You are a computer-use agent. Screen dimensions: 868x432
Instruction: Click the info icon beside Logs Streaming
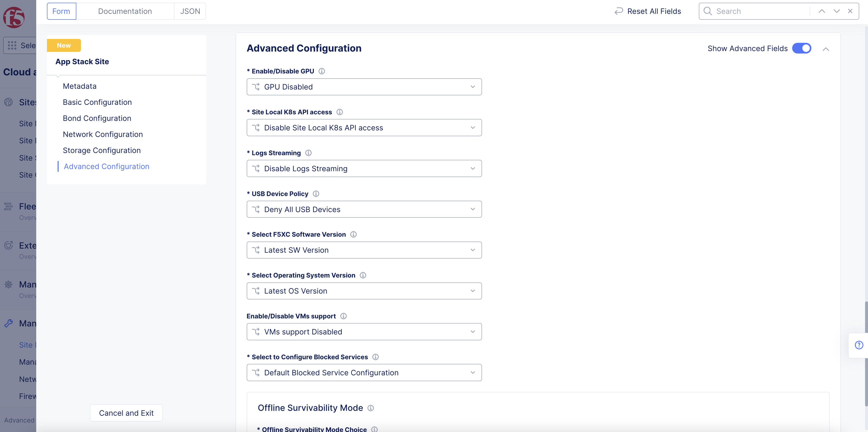pos(308,153)
